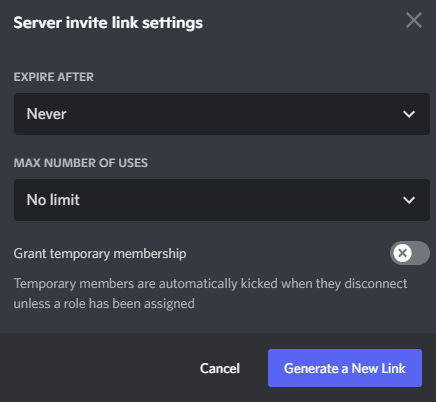
Task: Click the 'Never' value text
Action: tap(46, 114)
